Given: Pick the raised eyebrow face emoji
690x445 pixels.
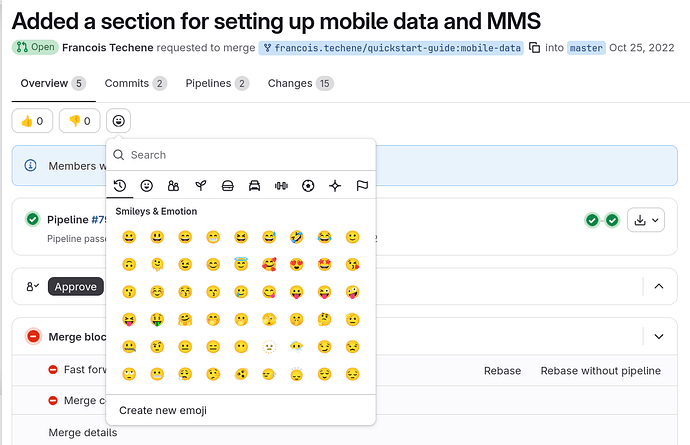Looking at the screenshot, I should (x=157, y=347).
